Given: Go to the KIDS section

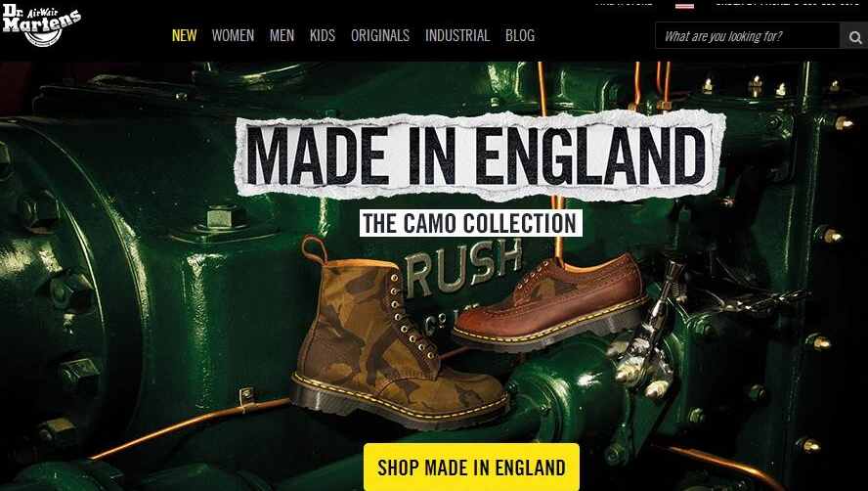Looking at the screenshot, I should tap(323, 35).
